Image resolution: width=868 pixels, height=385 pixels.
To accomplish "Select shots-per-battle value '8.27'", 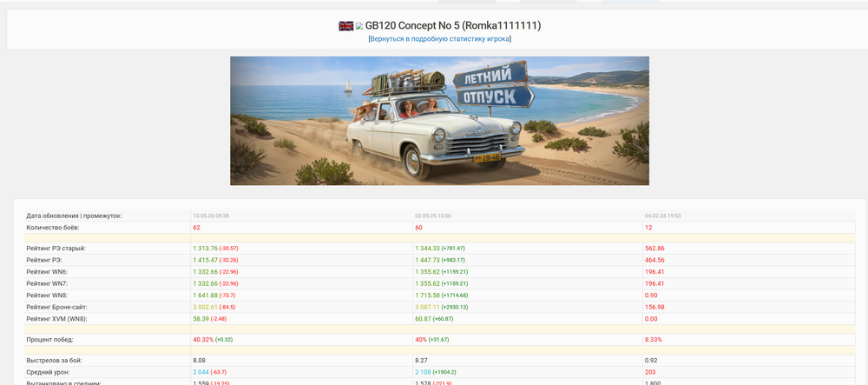I will coord(421,361).
